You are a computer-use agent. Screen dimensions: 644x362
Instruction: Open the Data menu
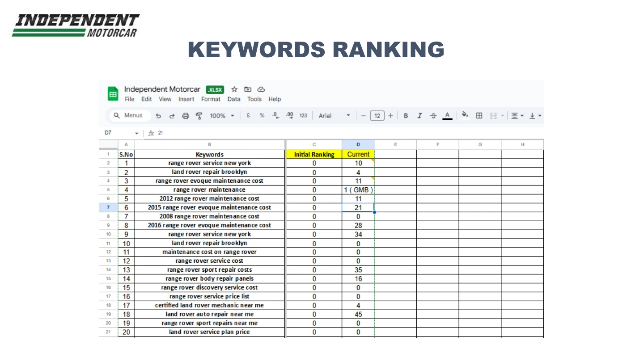[233, 99]
